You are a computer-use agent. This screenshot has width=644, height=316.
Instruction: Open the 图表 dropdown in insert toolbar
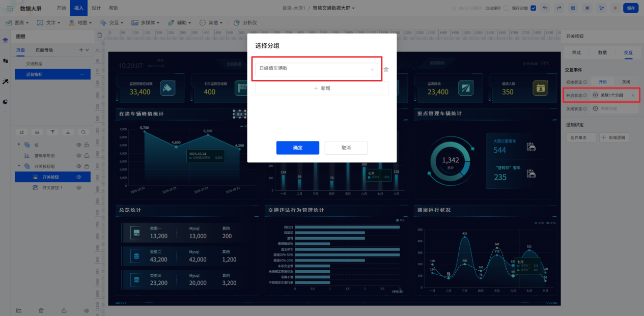(18, 22)
